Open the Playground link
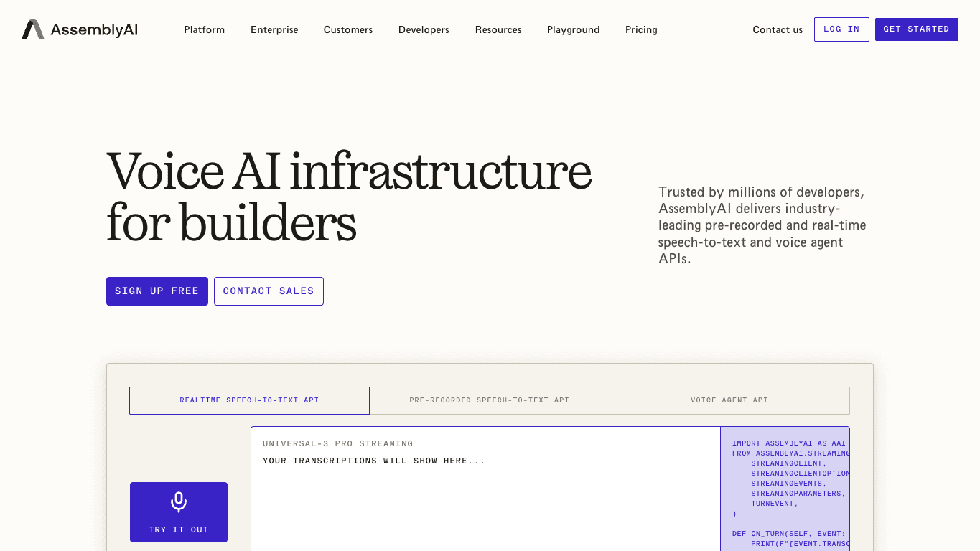This screenshot has width=980, height=551. click(x=574, y=29)
